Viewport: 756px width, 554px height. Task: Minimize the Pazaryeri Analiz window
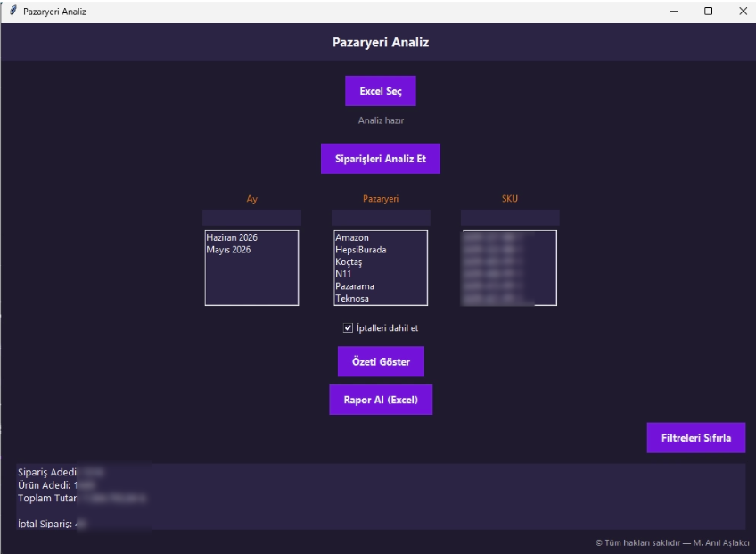pyautogui.click(x=674, y=11)
